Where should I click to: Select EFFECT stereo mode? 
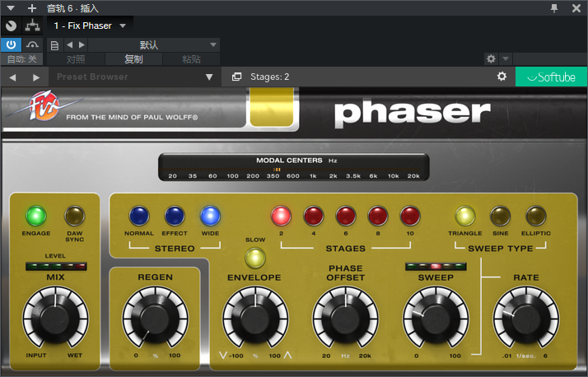point(175,216)
